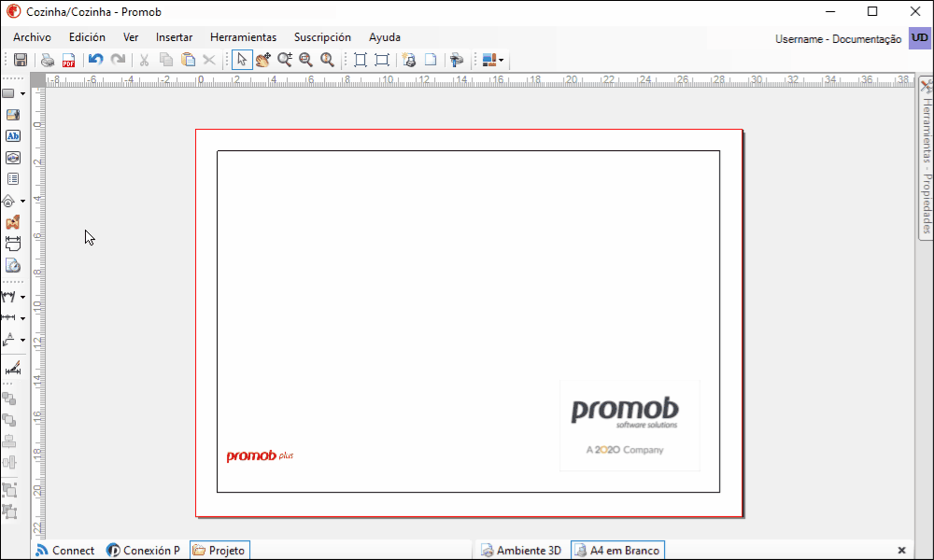Click the new print page icon with star
The image size is (934, 560).
pos(409,60)
